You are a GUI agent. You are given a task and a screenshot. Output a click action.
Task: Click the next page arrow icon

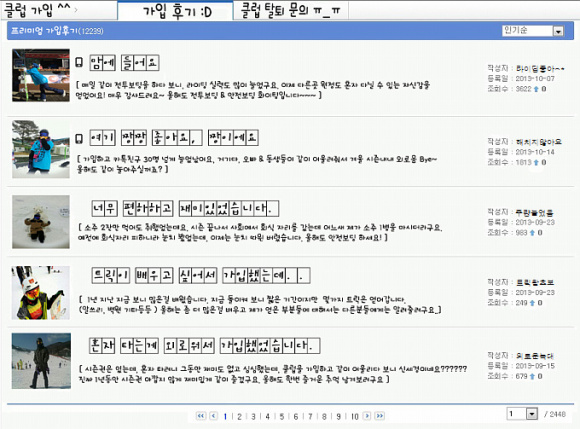pos(367,416)
